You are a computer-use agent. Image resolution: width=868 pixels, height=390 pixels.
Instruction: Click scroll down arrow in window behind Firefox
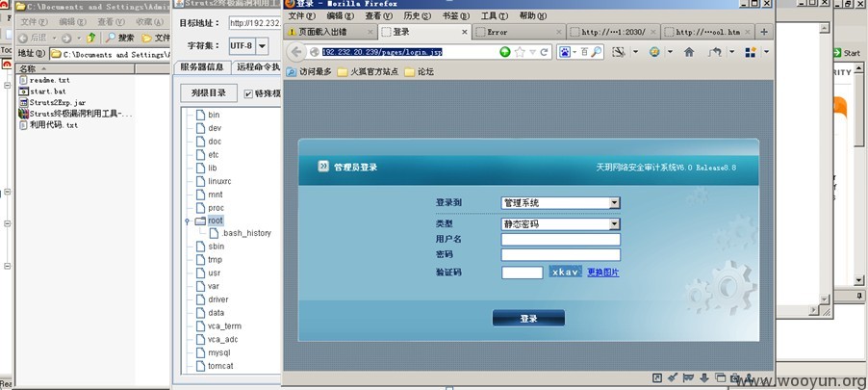pos(825,299)
